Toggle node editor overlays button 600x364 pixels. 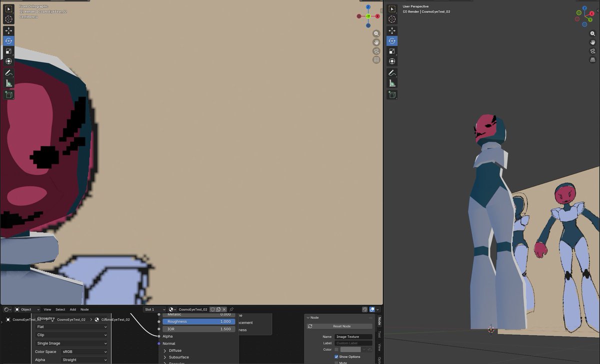[372, 309]
